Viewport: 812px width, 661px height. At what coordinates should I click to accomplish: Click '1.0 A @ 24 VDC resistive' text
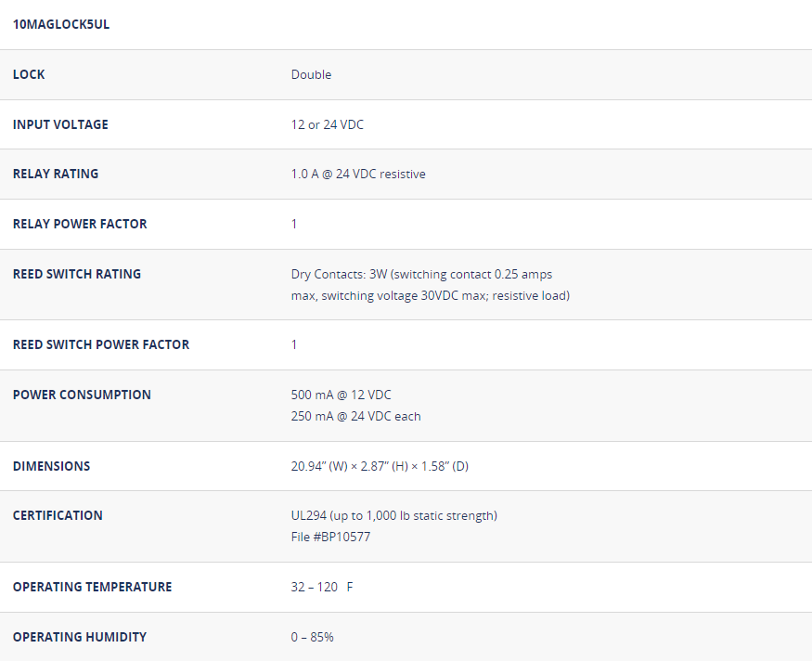coord(358,174)
